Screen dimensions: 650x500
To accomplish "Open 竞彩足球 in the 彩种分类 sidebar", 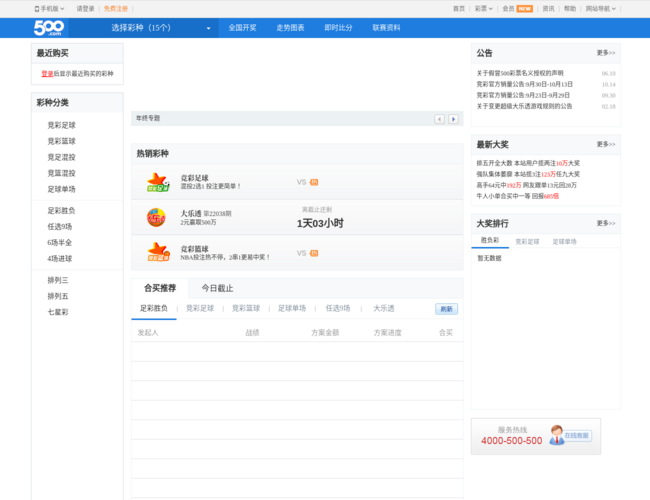I will (61, 125).
